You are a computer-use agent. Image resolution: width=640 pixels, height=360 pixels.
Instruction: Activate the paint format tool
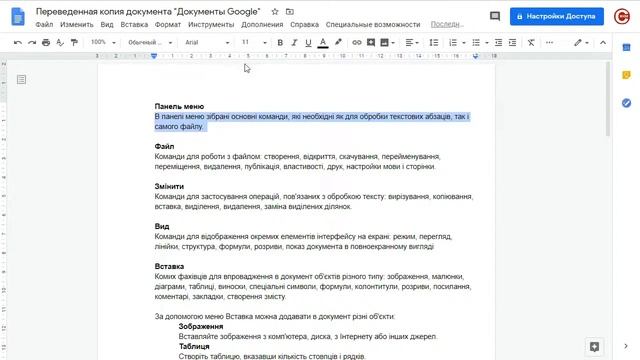coord(74,42)
